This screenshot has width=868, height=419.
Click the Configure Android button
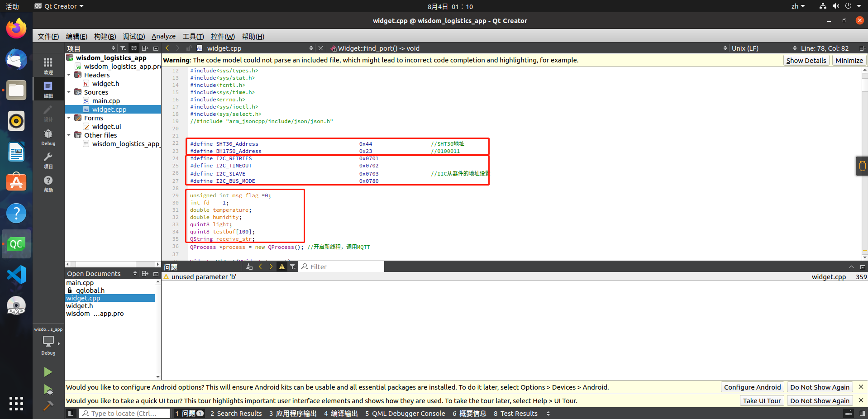(752, 387)
